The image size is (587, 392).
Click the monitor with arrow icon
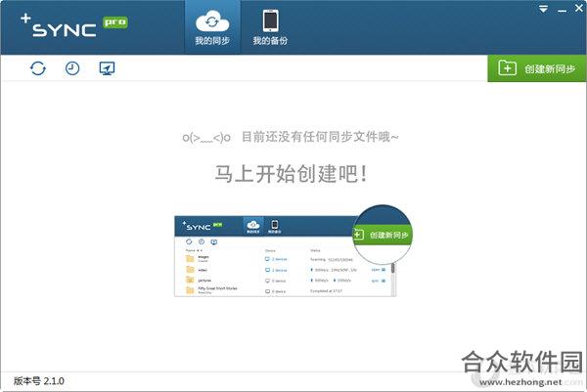tap(107, 68)
